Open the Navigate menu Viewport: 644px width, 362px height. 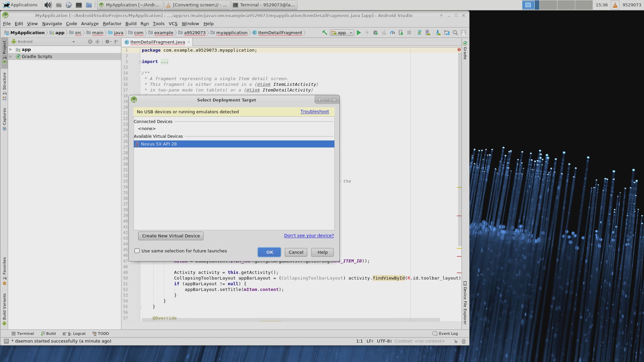[x=52, y=23]
